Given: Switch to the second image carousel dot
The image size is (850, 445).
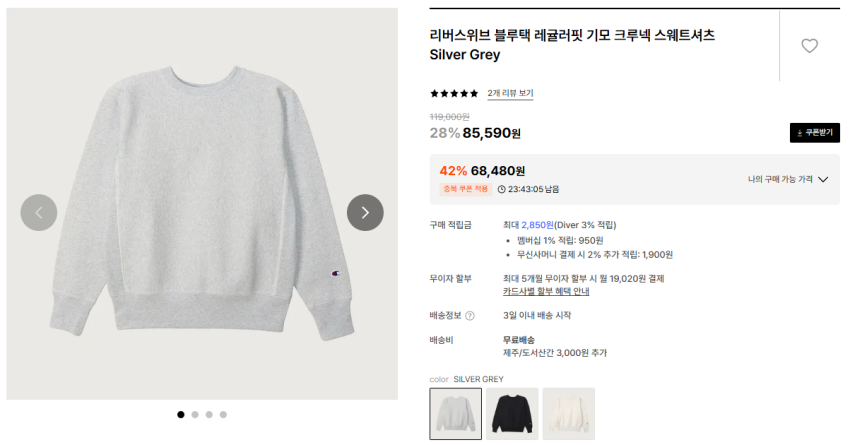Looking at the screenshot, I should tap(195, 414).
